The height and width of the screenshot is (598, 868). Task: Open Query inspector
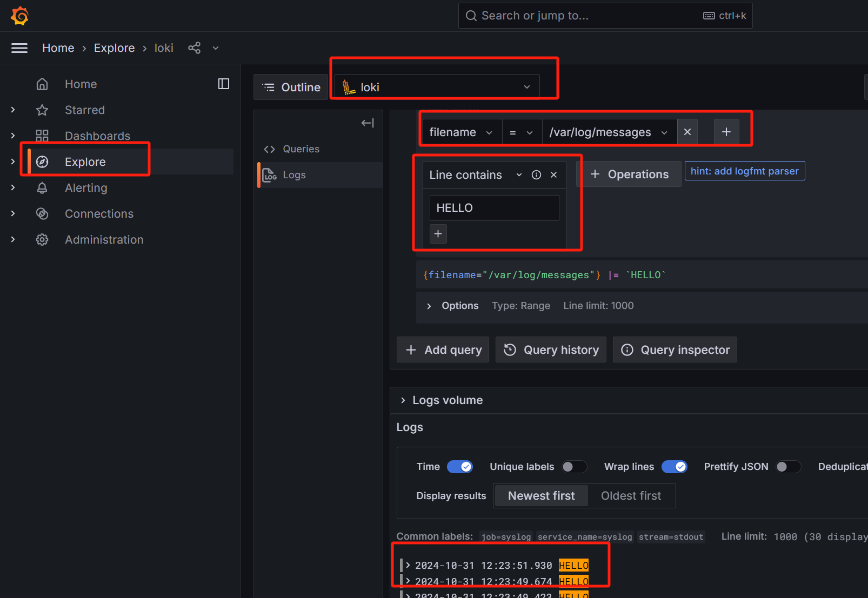pyautogui.click(x=675, y=350)
